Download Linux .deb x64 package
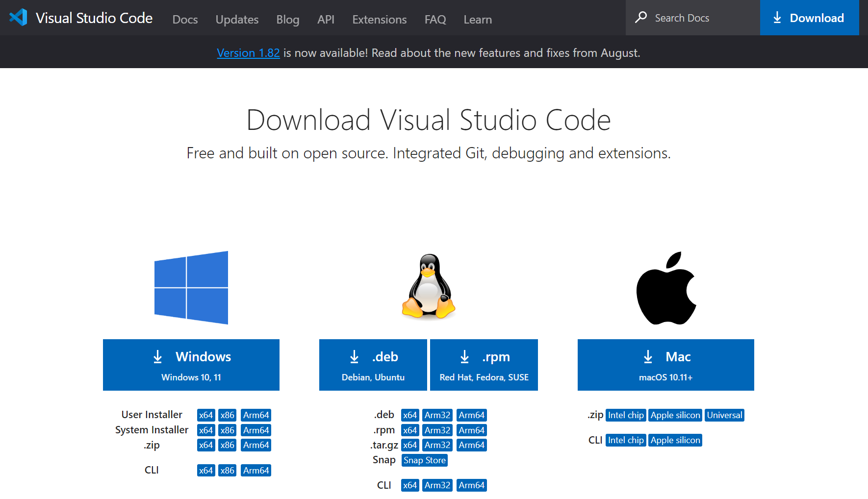Image resolution: width=868 pixels, height=499 pixels. [x=410, y=415]
